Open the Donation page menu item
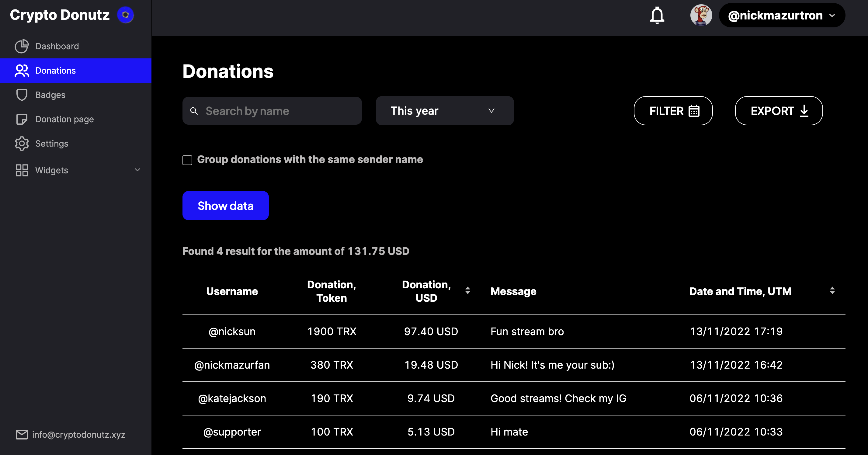Viewport: 868px width, 455px height. coord(64,119)
